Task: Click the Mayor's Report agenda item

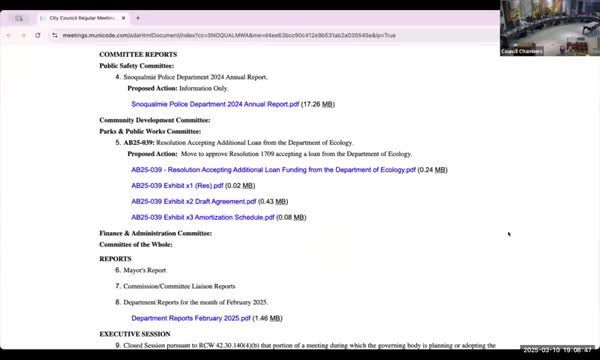Action: (145, 270)
